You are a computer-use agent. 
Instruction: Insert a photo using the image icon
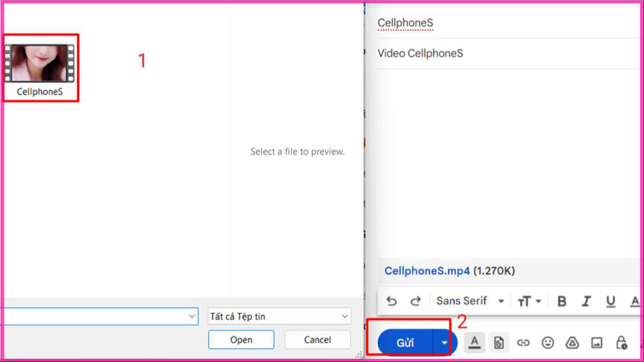(596, 343)
